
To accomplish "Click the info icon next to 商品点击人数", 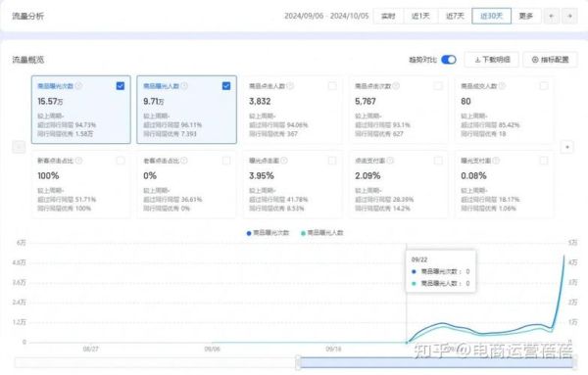I will 290,86.
